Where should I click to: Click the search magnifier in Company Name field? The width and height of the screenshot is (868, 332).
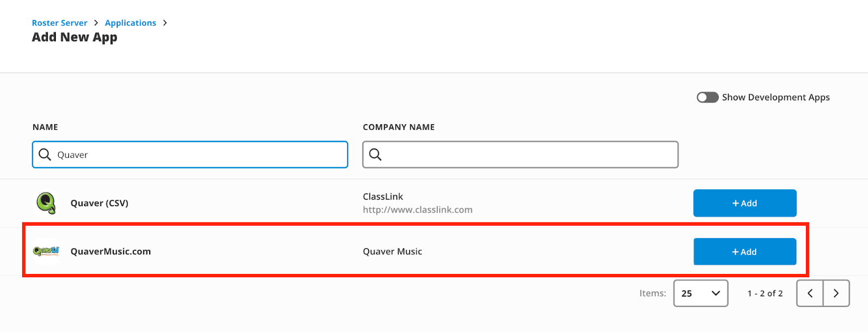(375, 155)
